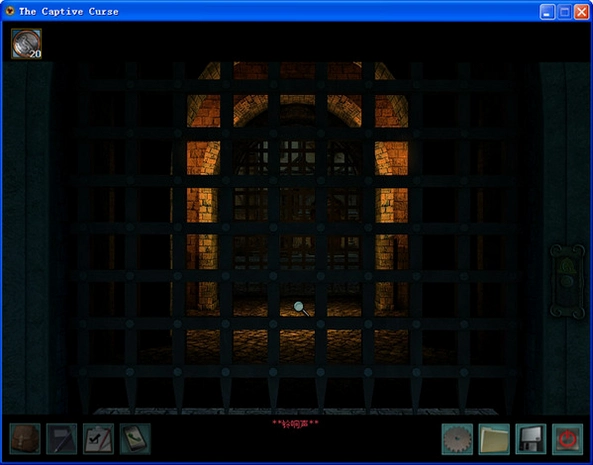
Task: Examine the lit brick archway pillar on left
Action: point(203,204)
